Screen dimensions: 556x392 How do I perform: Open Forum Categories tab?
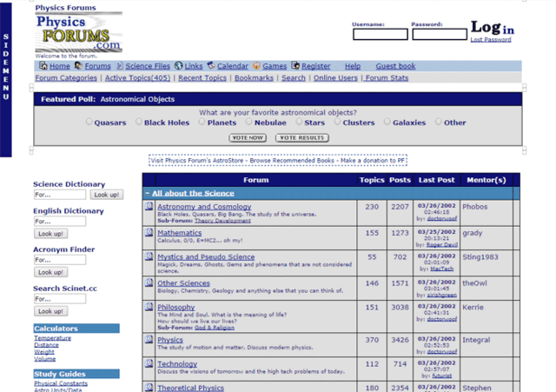[66, 77]
